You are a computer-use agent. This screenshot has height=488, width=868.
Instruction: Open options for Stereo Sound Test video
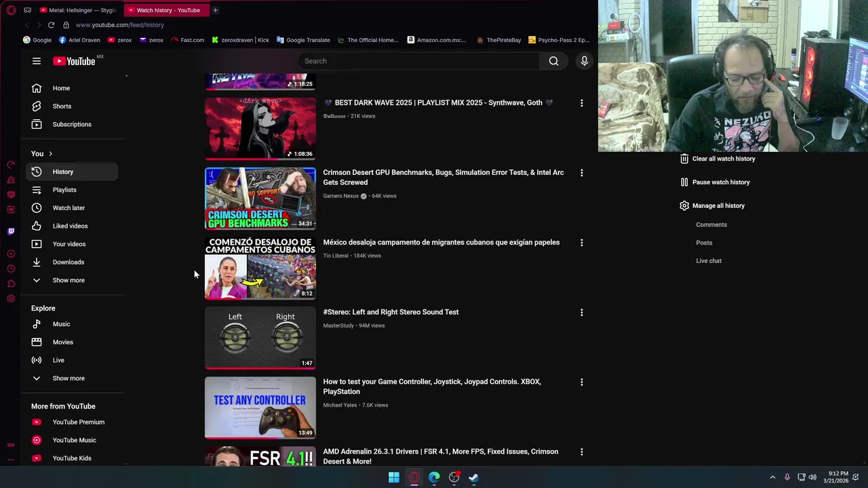click(581, 312)
